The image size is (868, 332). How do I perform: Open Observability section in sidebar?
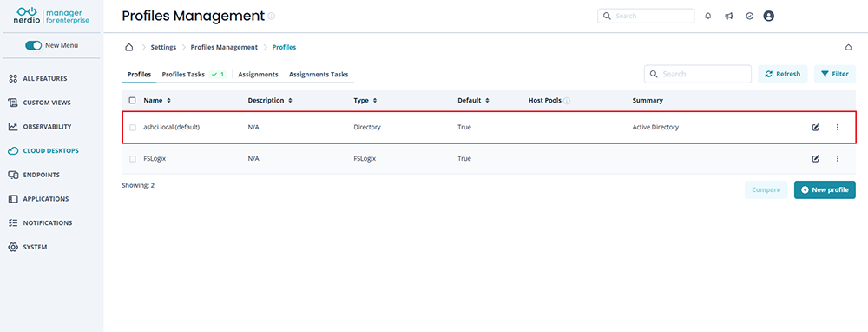pos(40,127)
